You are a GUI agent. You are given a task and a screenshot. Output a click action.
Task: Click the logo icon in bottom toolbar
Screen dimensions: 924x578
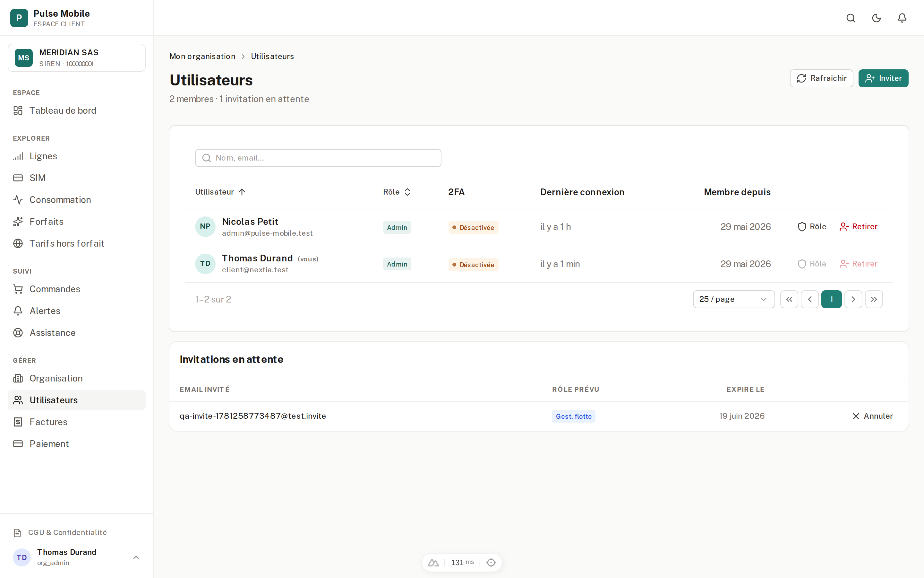click(433, 562)
